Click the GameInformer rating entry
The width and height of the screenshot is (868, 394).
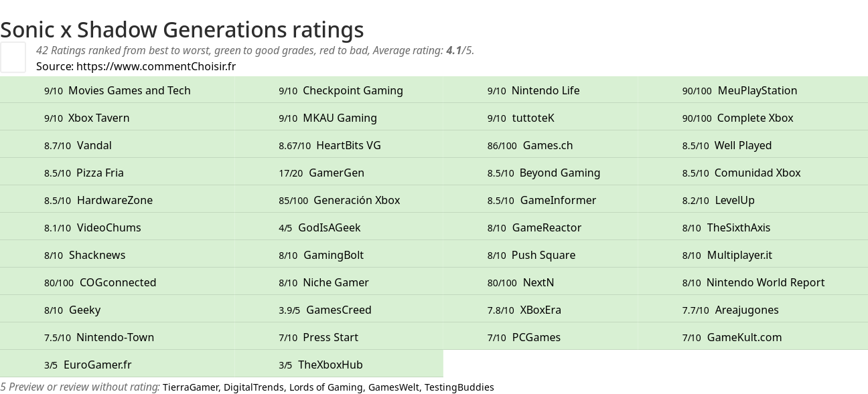pos(557,200)
